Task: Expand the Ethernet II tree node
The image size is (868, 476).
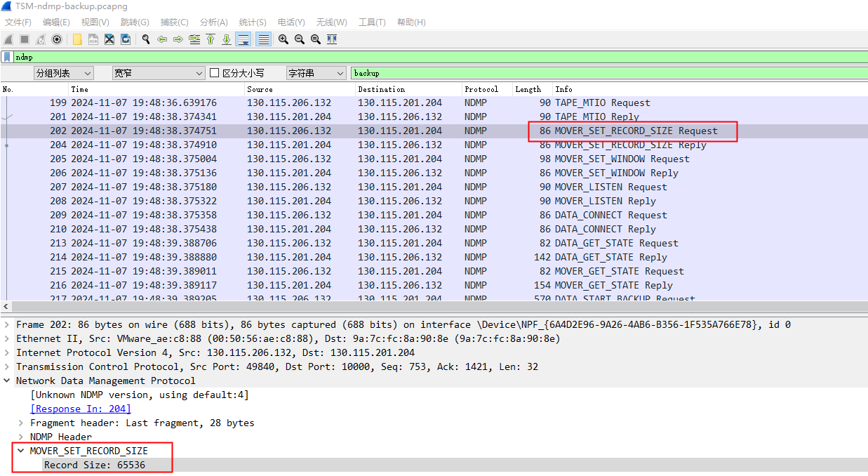Action: point(8,338)
